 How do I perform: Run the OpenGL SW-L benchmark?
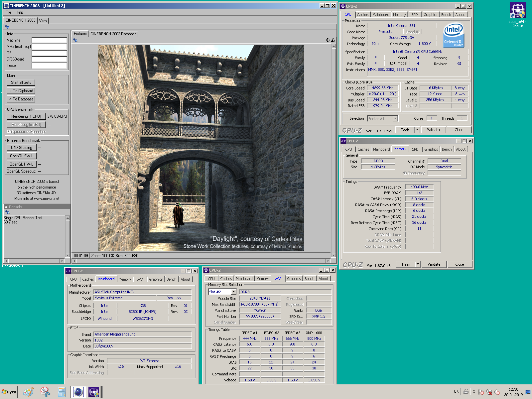coord(22,156)
